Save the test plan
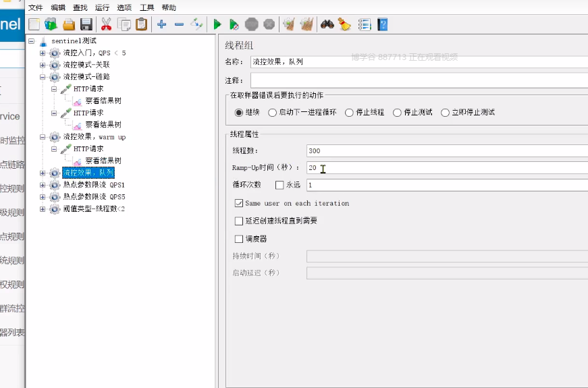Image resolution: width=588 pixels, height=388 pixels. pos(86,25)
